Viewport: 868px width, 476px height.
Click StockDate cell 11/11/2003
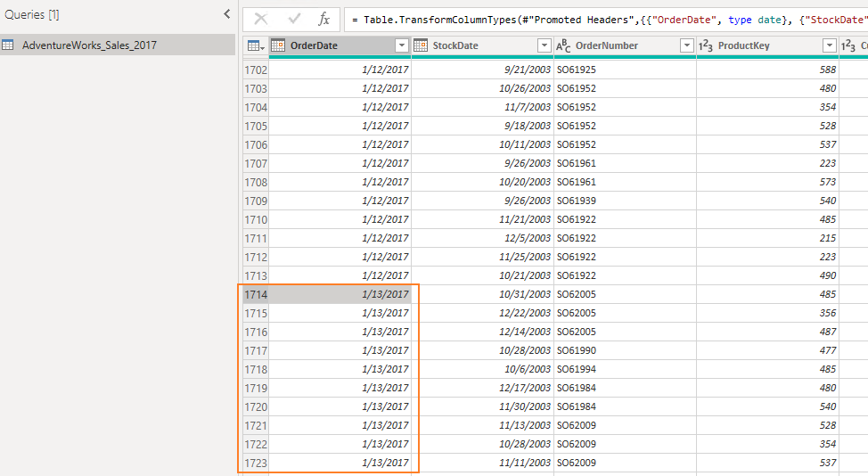click(483, 463)
